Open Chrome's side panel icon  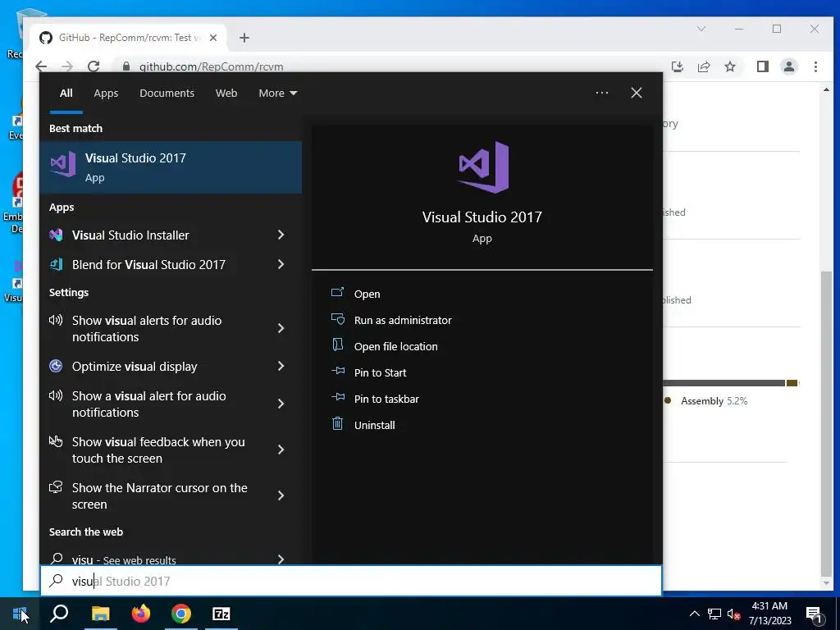pos(762,66)
